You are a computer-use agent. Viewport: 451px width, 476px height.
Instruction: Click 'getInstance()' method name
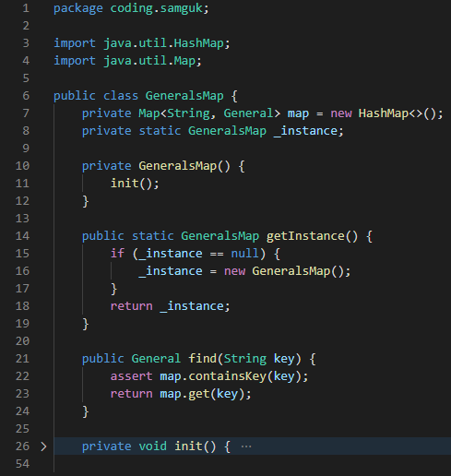313,236
